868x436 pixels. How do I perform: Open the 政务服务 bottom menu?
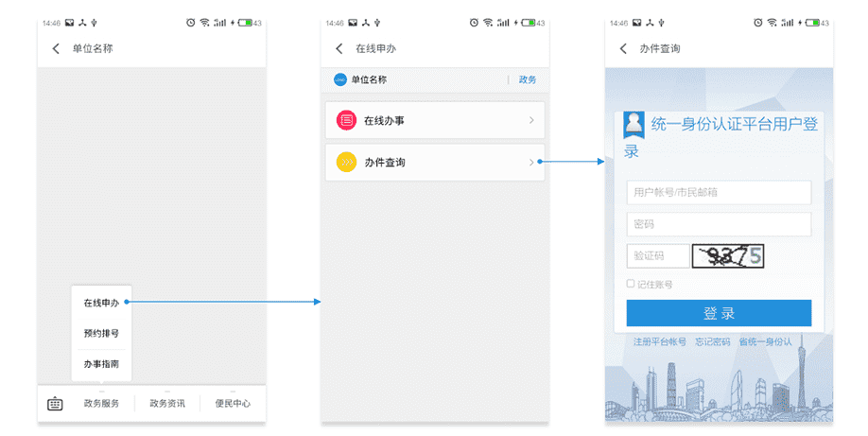[101, 404]
